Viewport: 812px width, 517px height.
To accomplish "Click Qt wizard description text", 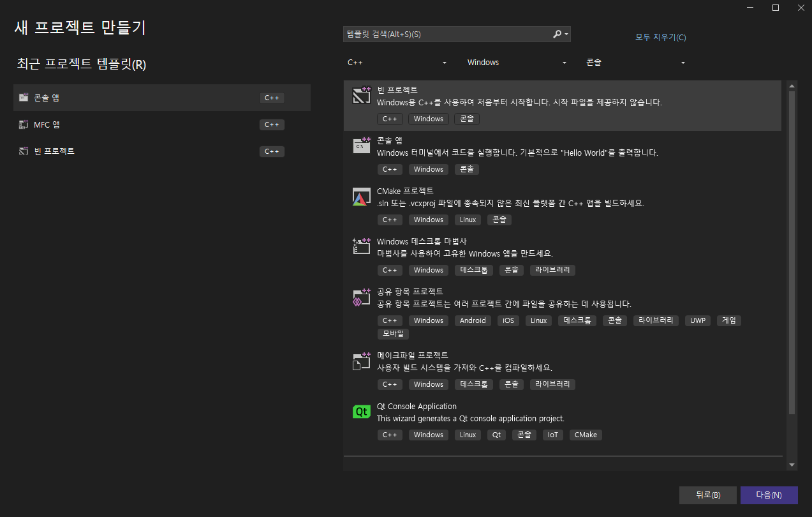I will pyautogui.click(x=471, y=419).
